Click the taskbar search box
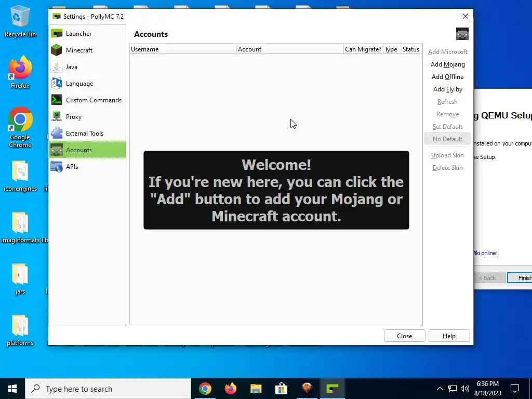 click(108, 389)
